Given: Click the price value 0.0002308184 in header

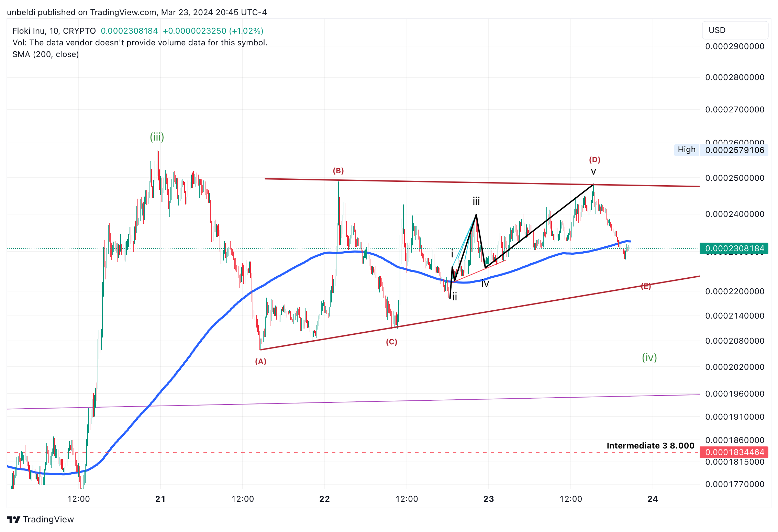Looking at the screenshot, I should (129, 31).
